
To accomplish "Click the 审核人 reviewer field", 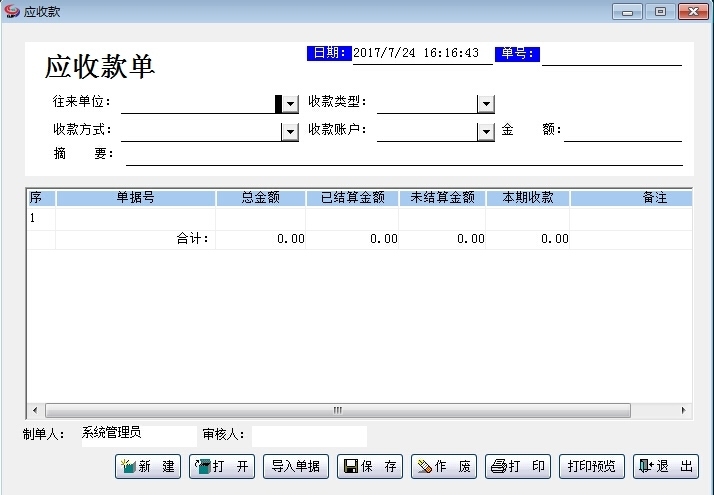I will 309,436.
